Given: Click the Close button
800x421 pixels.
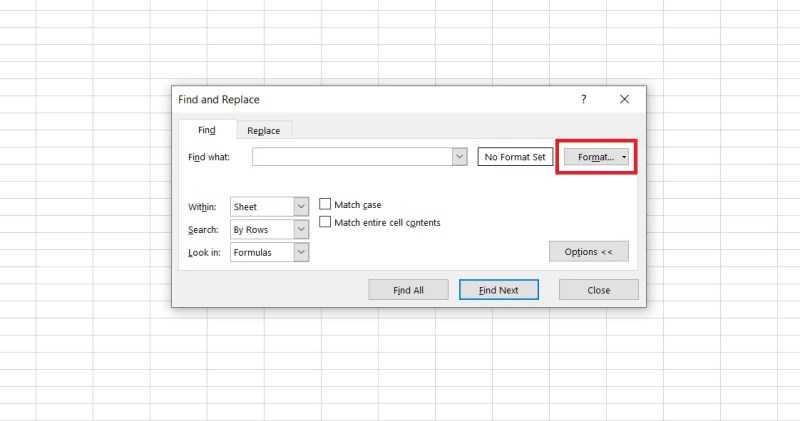Looking at the screenshot, I should tap(598, 290).
